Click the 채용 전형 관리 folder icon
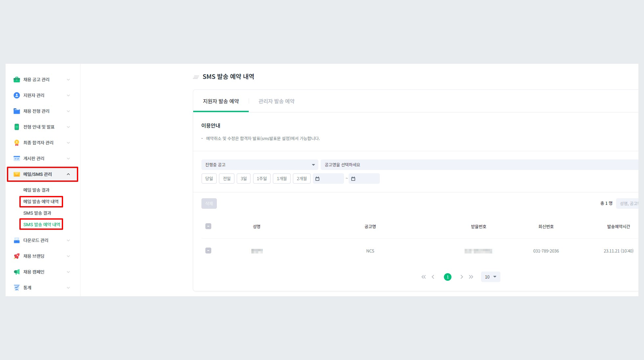Viewport: 644px width, 360px height. 16,111
